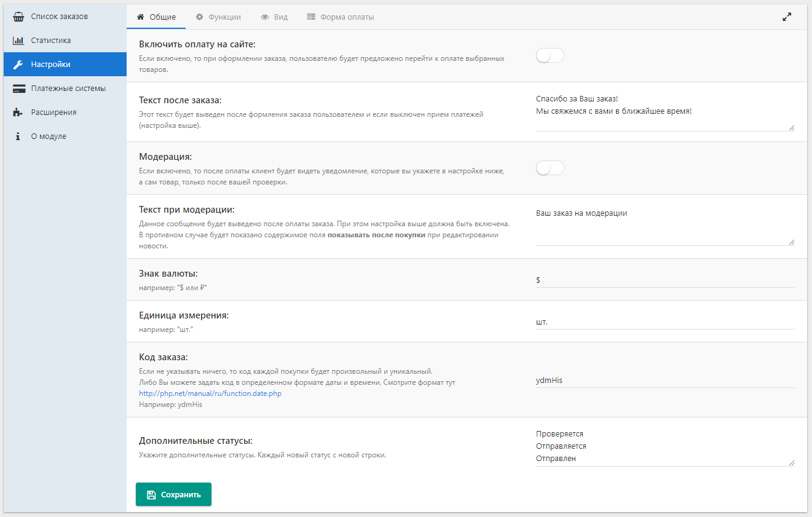Click the text-after-order text area

point(664,111)
